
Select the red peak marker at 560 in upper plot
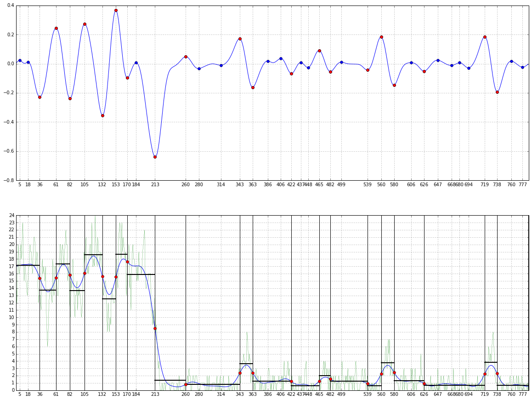pos(382,37)
